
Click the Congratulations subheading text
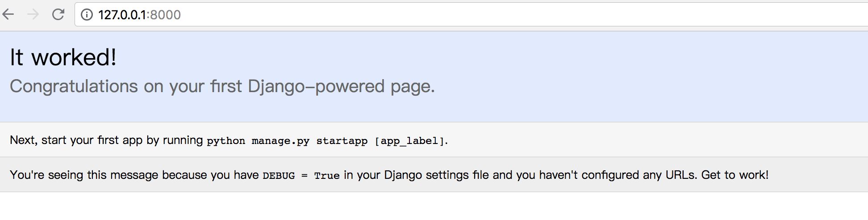(x=222, y=86)
